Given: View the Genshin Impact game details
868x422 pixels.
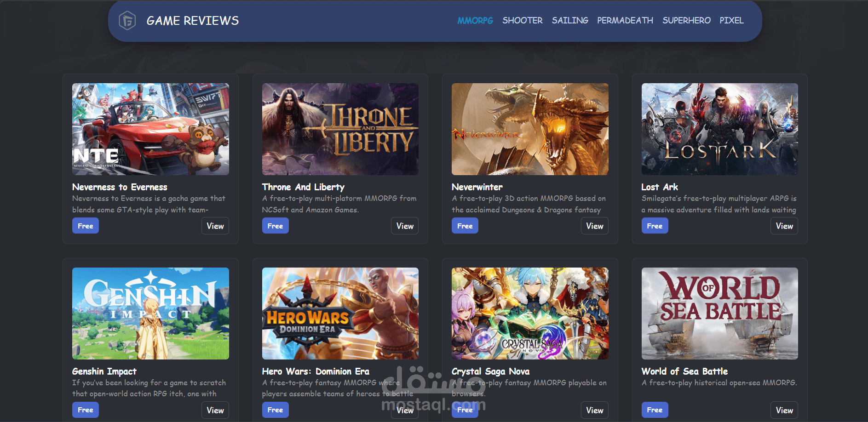Looking at the screenshot, I should coord(215,410).
